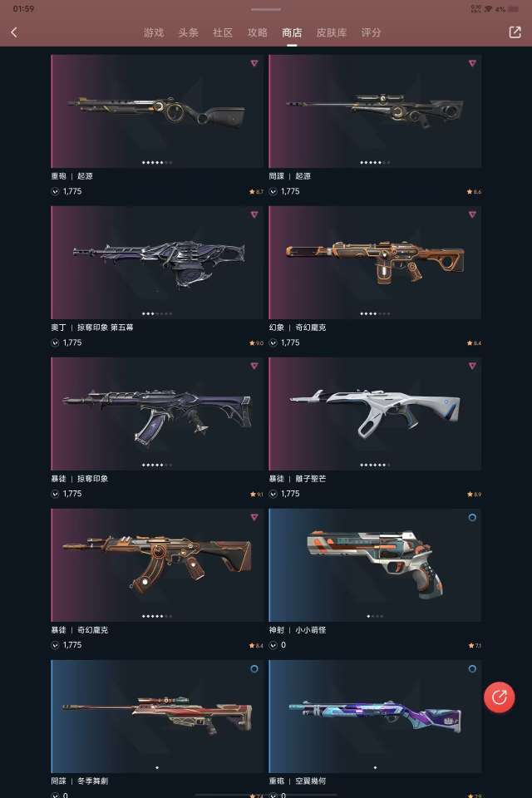The height and width of the screenshot is (798, 532).
Task: Tap star rating of 暴徒 離子聖芒
Action: coord(474,494)
